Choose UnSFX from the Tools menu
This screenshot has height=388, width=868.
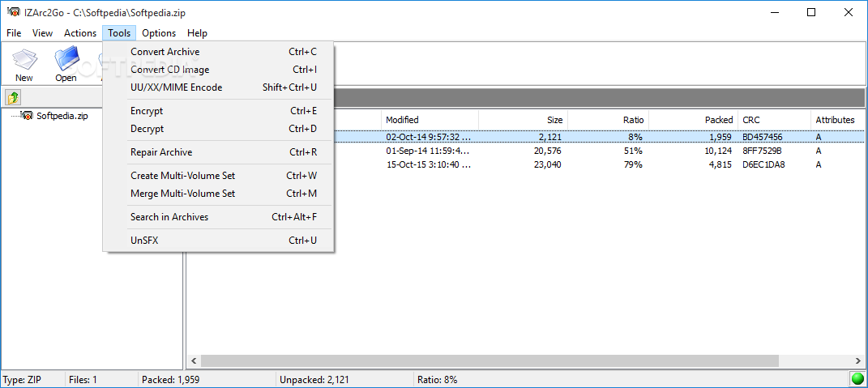point(218,241)
